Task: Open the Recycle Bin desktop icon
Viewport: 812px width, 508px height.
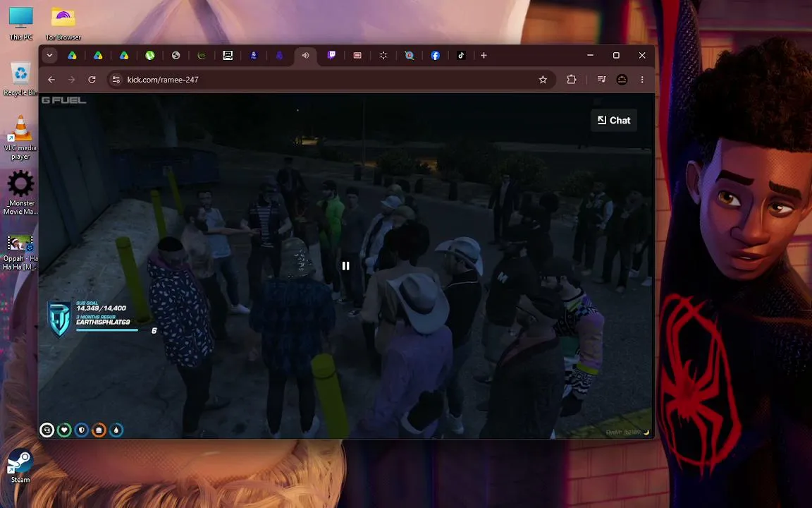Action: (20, 79)
